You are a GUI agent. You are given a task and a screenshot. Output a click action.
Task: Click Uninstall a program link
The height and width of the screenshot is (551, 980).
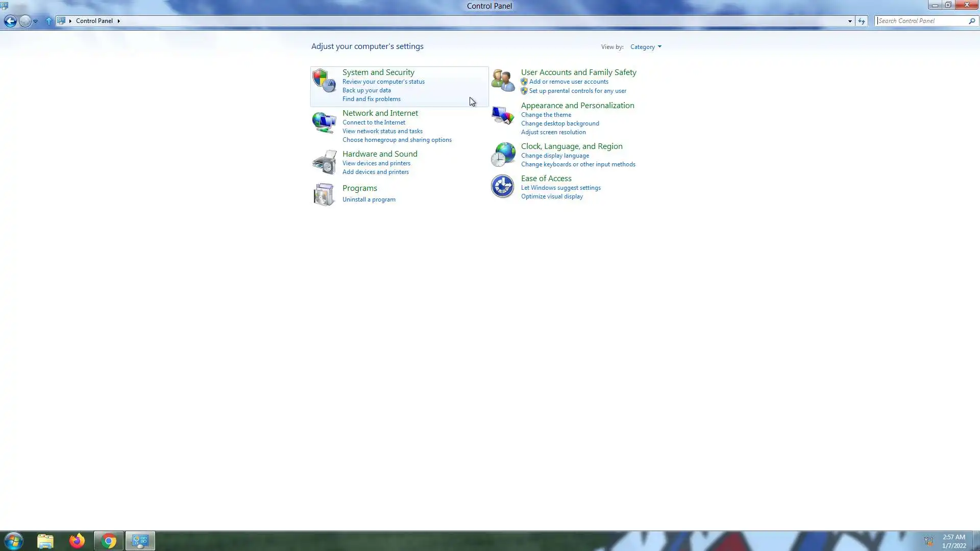pyautogui.click(x=369, y=199)
